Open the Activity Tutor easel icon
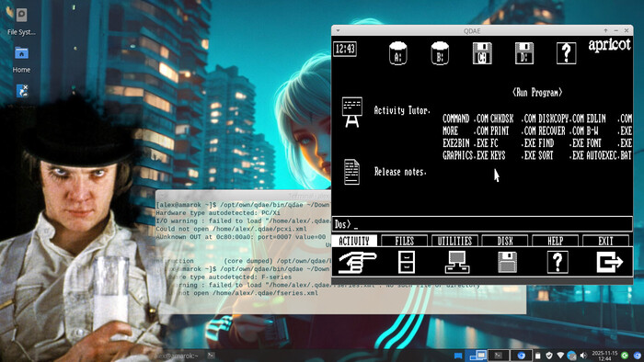Image resolution: width=644 pixels, height=362 pixels. point(352,112)
